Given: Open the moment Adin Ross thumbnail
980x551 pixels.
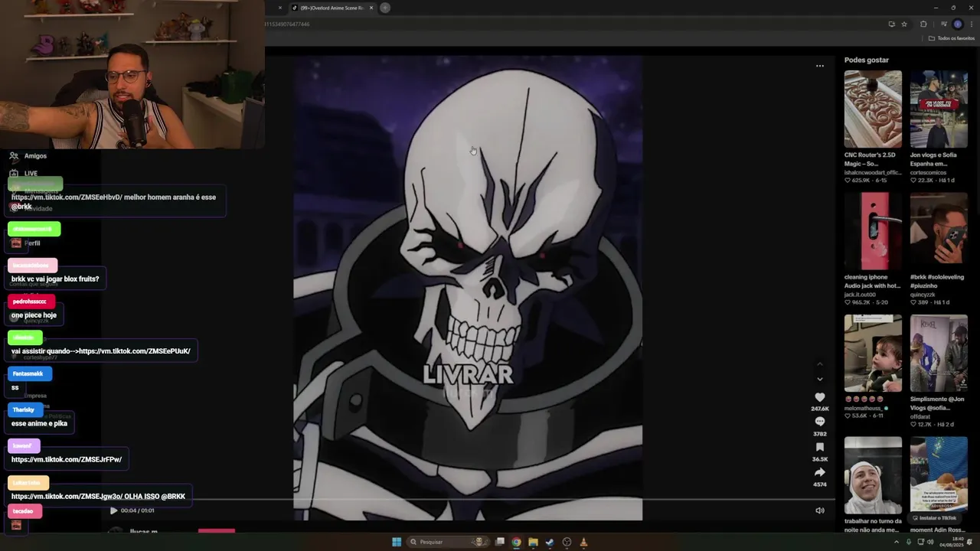Looking at the screenshot, I should 939,475.
